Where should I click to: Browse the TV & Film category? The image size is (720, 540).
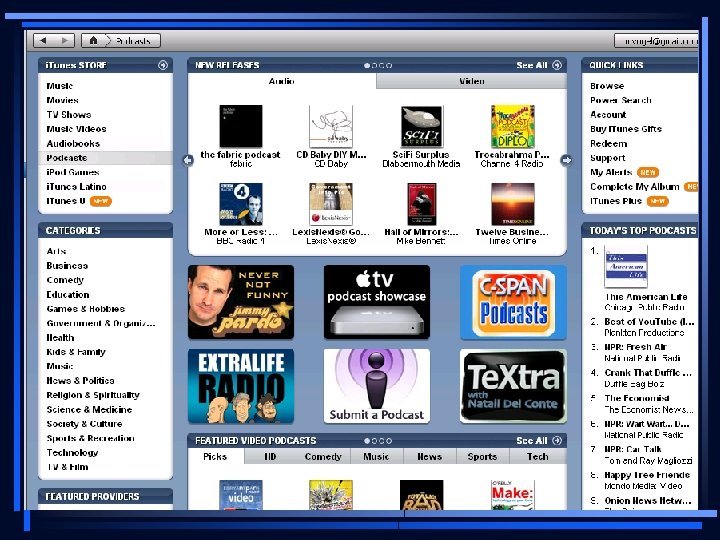tap(68, 467)
